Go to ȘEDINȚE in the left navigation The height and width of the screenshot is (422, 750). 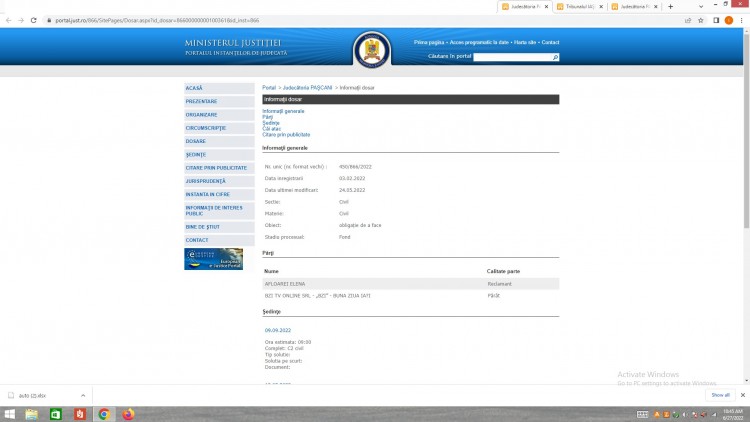196,154
